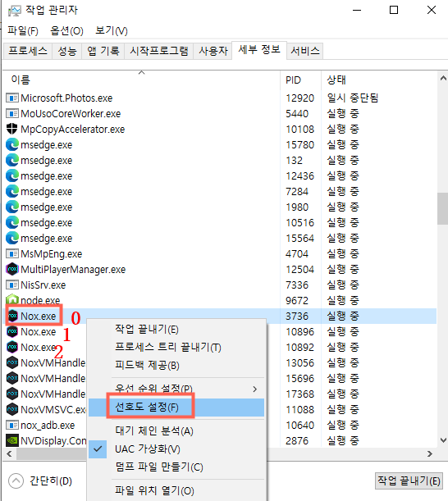Click the node.exe process icon
Image resolution: width=448 pixels, height=501 pixels.
click(x=12, y=299)
